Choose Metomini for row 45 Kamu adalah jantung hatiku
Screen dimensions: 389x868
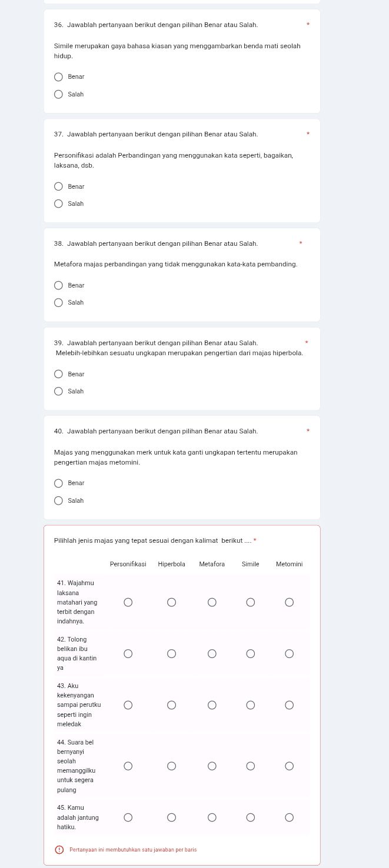[x=289, y=817]
